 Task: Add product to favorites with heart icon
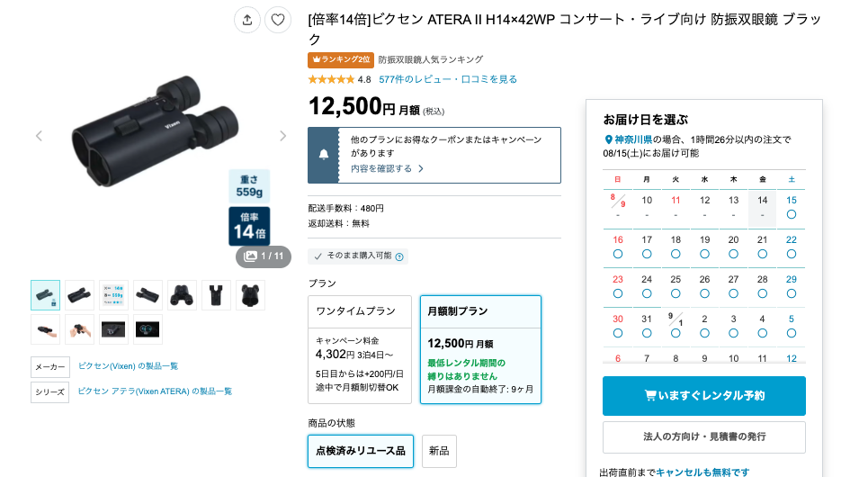(x=277, y=20)
